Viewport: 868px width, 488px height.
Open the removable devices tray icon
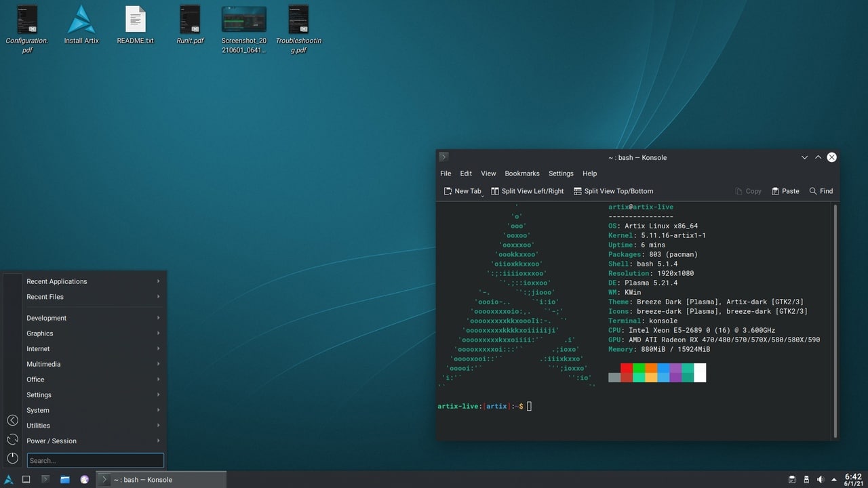coord(806,480)
